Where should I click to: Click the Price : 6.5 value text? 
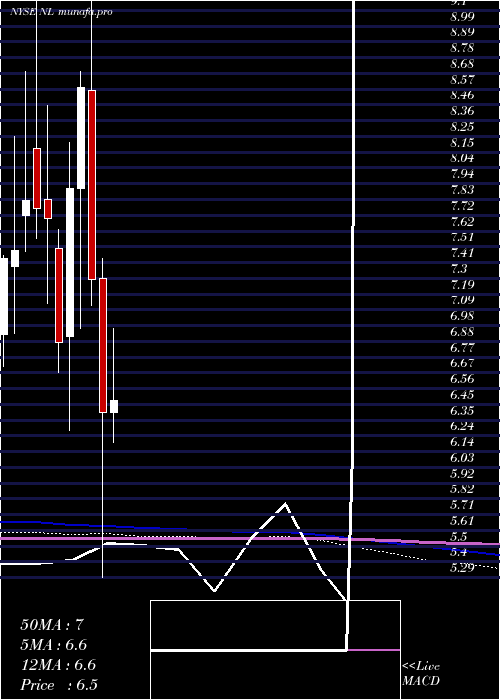click(x=59, y=685)
